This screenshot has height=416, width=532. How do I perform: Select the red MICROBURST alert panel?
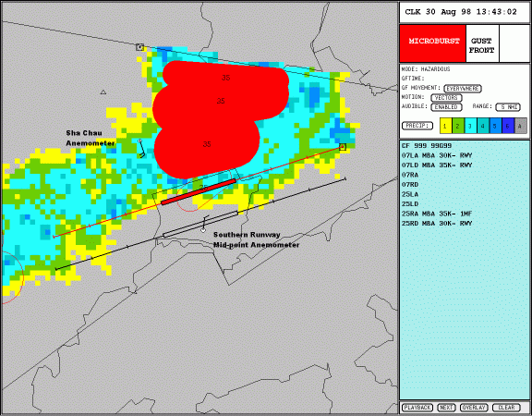433,43
